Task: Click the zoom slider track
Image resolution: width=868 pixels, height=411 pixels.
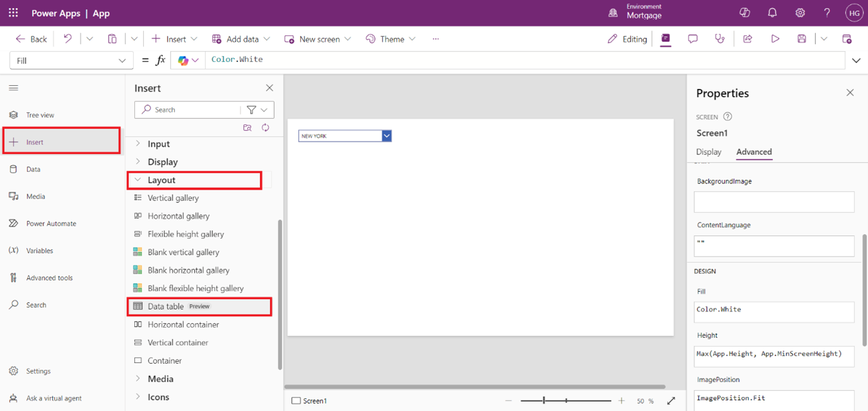Action: tap(565, 401)
